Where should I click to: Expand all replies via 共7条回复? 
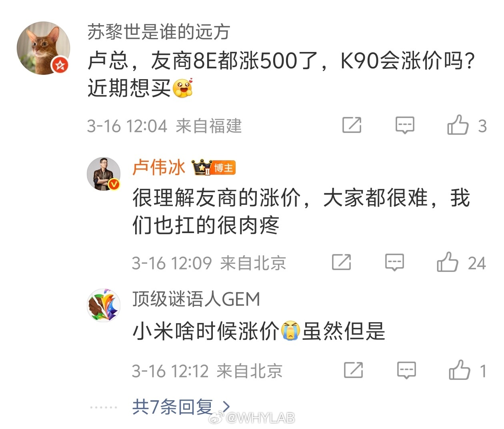(172, 407)
